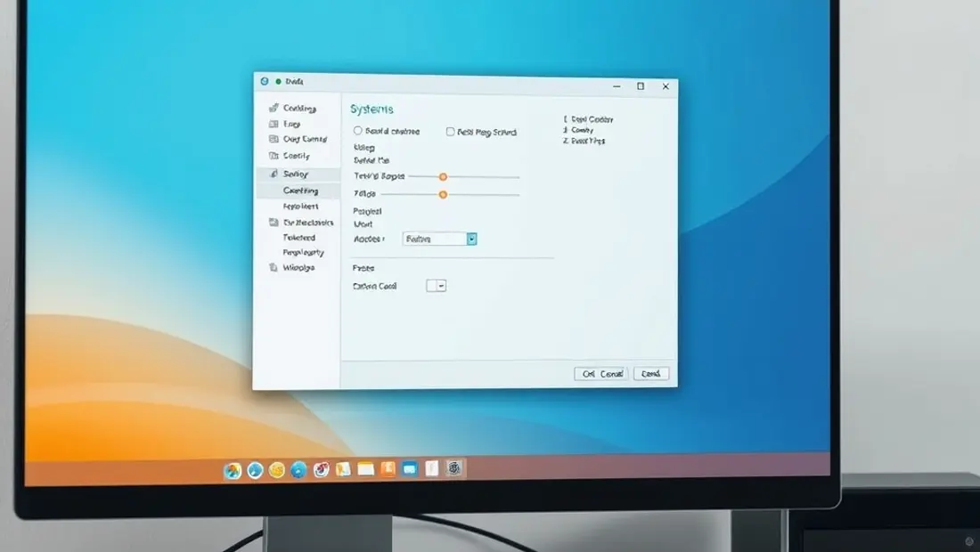Choose the "Pergloegrty" sidebar entry

point(303,252)
